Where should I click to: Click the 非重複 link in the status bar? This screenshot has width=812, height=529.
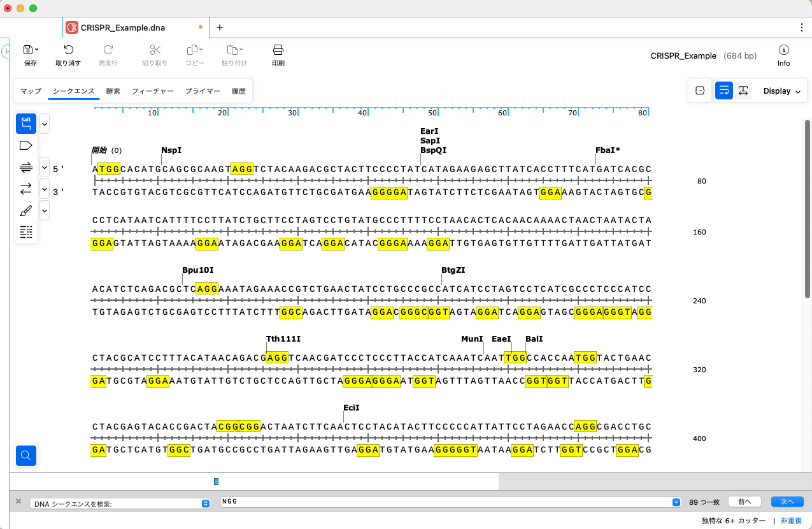pos(792,520)
